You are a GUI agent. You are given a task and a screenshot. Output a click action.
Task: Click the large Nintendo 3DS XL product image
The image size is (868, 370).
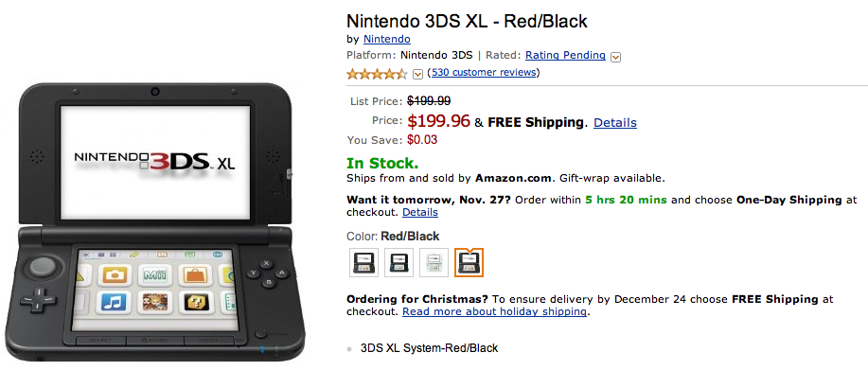coord(155,221)
